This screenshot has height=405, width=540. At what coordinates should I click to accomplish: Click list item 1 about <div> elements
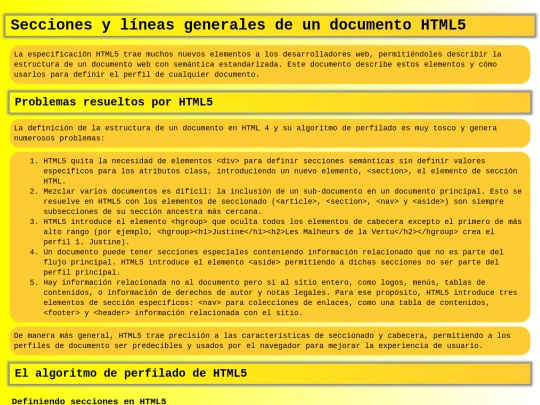pos(282,171)
